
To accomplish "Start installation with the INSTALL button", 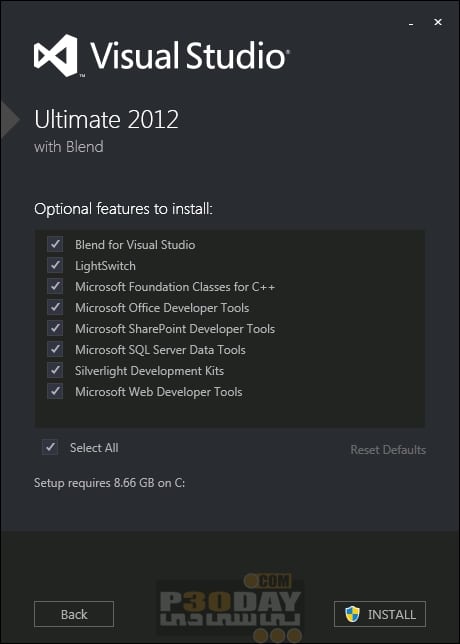I will coord(380,614).
